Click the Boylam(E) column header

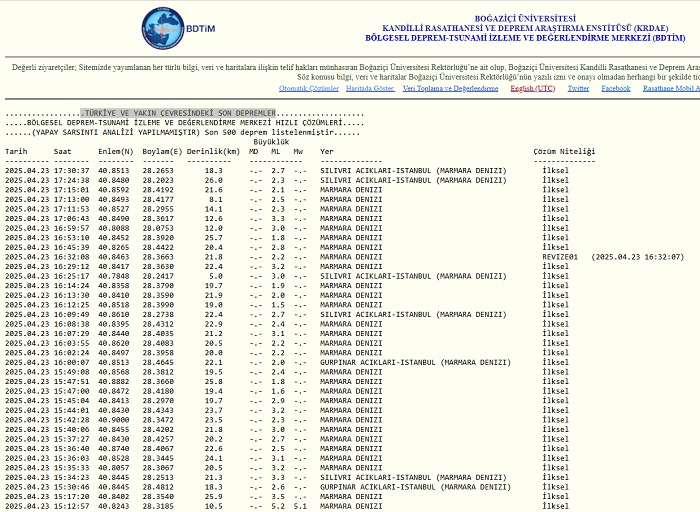(162, 152)
